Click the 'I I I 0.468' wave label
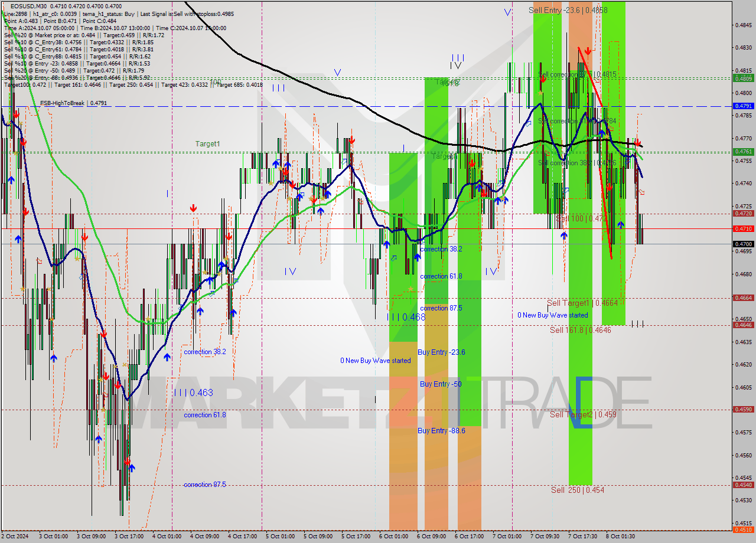Screen dimensions: 756x543 (406, 317)
